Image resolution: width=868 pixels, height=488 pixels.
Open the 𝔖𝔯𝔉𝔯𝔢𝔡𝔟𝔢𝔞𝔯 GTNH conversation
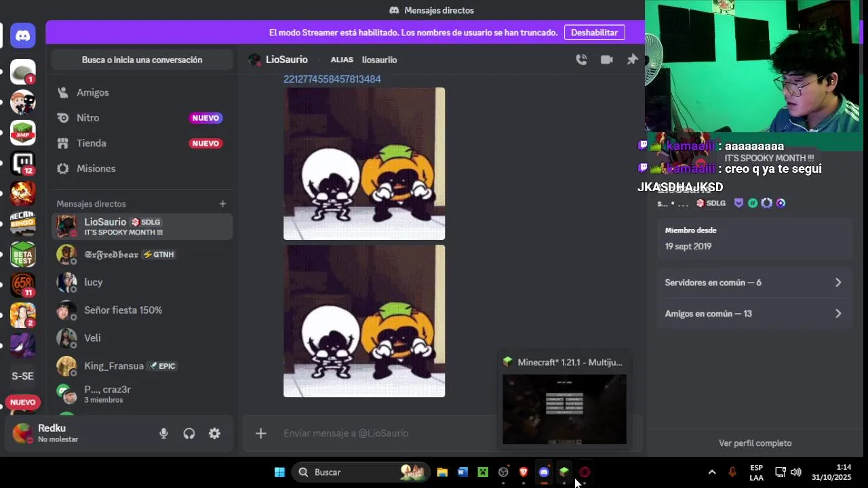[x=142, y=254]
